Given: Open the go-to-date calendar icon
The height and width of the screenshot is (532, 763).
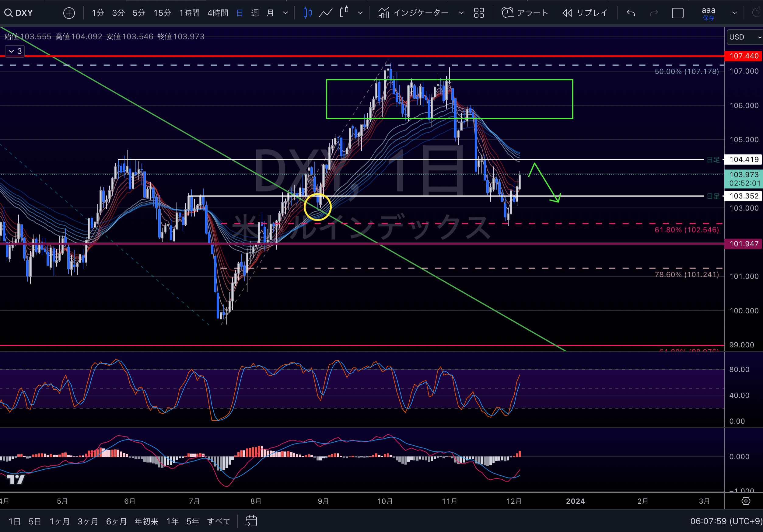Looking at the screenshot, I should [251, 521].
